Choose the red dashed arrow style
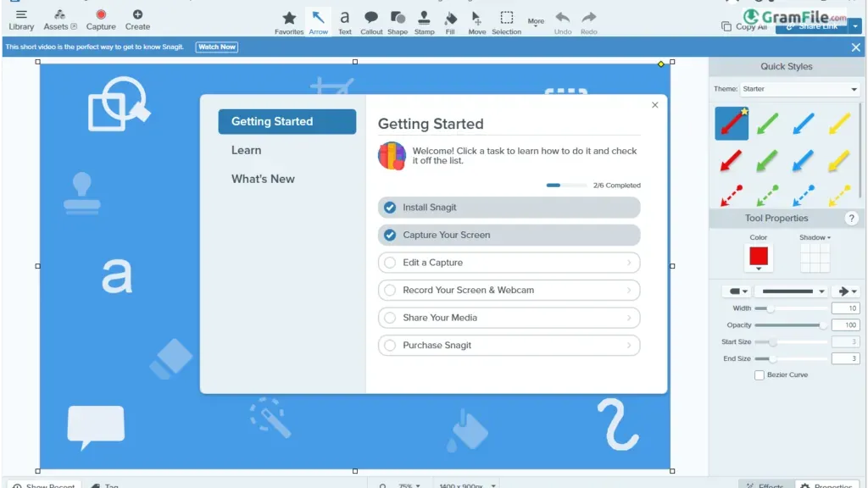868x488 pixels. pyautogui.click(x=732, y=196)
